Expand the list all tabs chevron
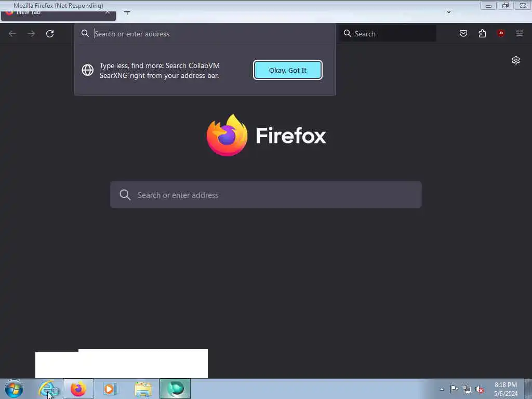532x399 pixels. [448, 12]
